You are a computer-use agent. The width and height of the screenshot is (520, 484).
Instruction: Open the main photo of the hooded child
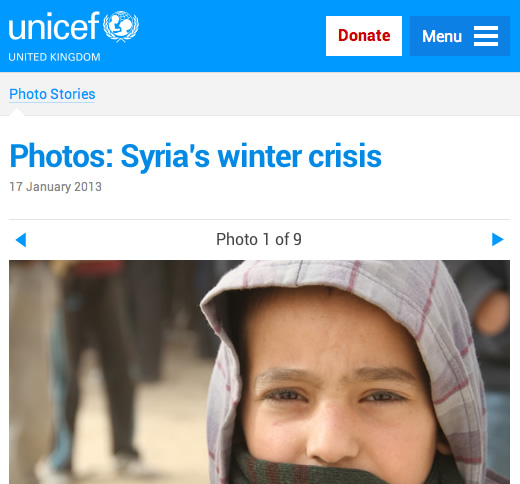pyautogui.click(x=259, y=372)
